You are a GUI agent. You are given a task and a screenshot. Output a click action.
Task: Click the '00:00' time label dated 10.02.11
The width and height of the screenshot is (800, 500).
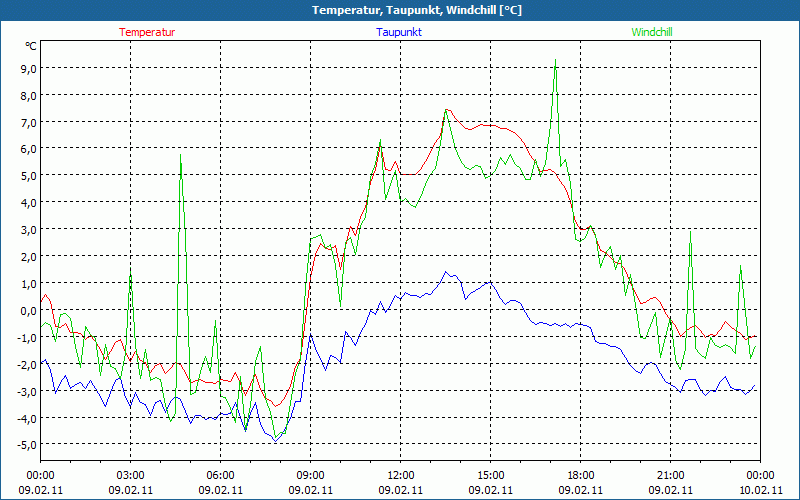(760, 476)
